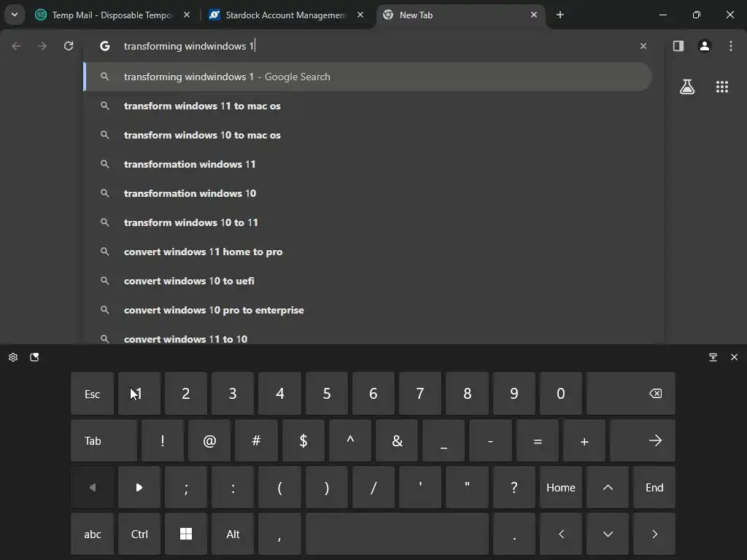Image resolution: width=747 pixels, height=560 pixels.
Task: Switch to letters with abc key
Action: (93, 534)
